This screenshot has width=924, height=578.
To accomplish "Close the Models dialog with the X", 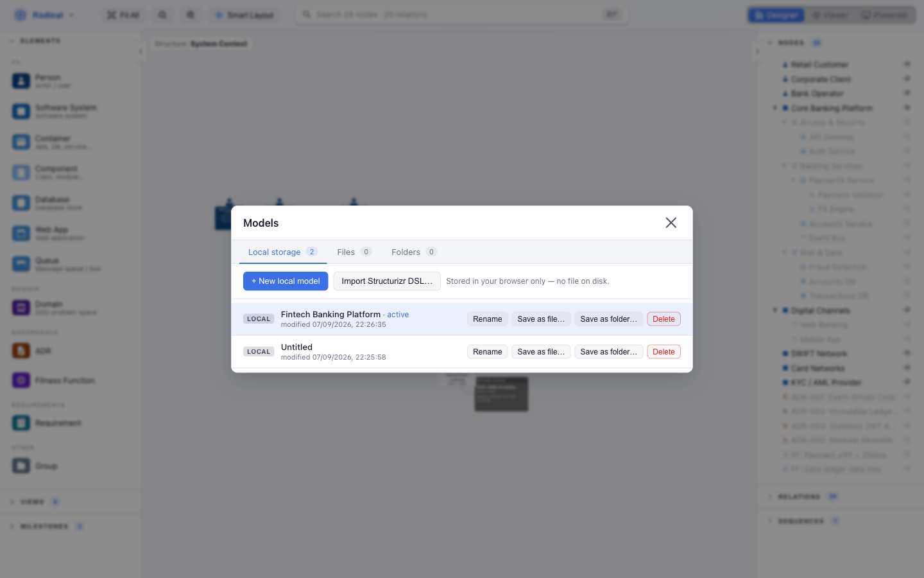I will [671, 223].
